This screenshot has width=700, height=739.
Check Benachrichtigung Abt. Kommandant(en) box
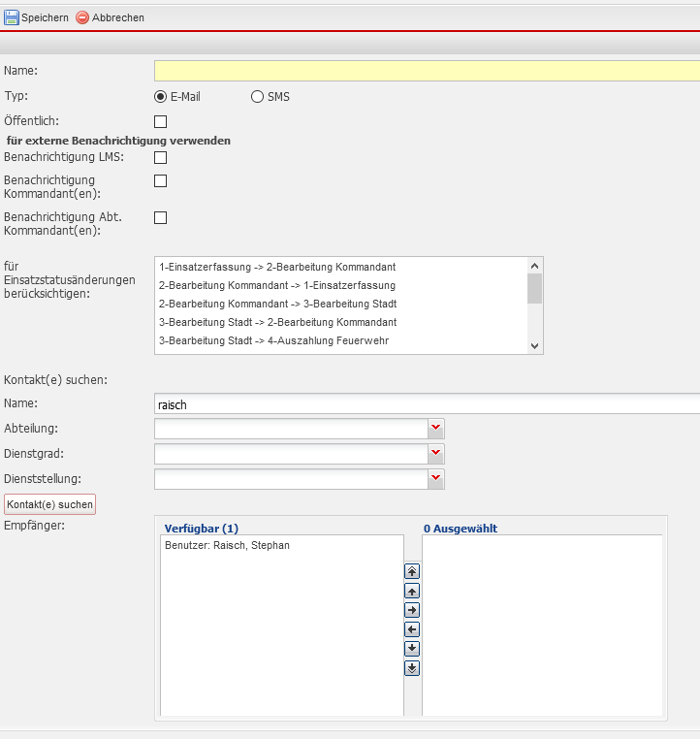(x=161, y=217)
